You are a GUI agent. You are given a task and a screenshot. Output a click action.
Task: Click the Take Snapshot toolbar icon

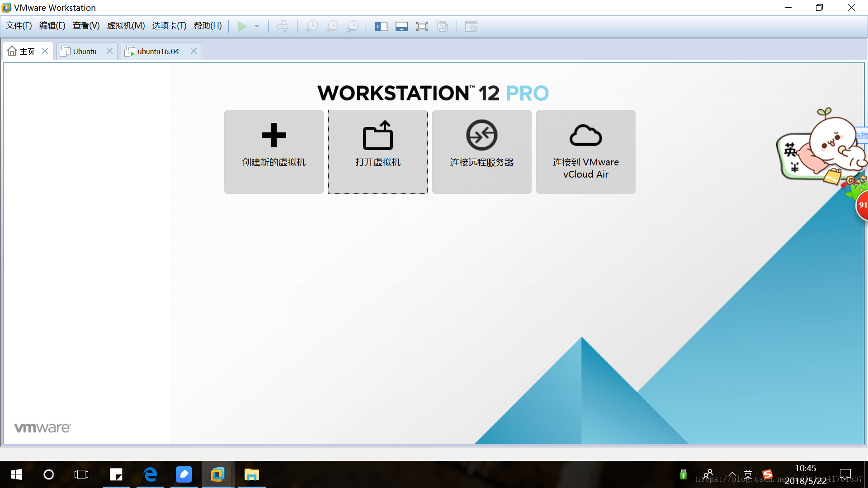[x=311, y=26]
